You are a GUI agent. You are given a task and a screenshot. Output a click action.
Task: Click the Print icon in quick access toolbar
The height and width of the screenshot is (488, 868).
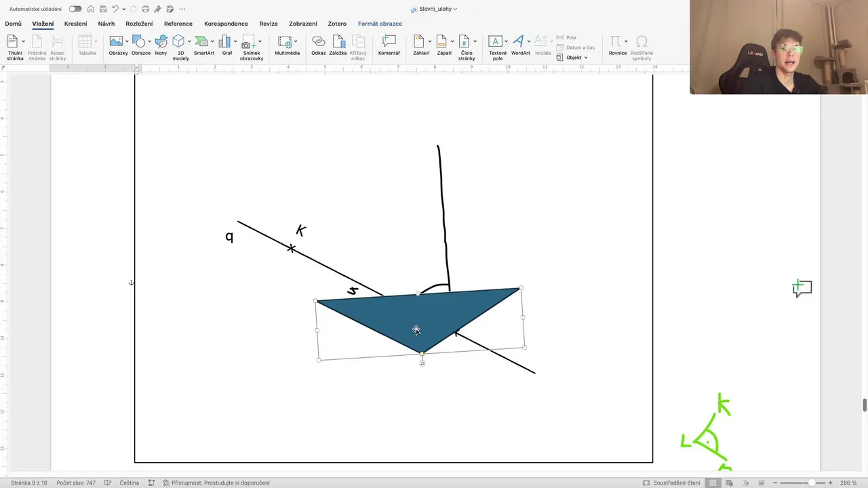click(x=145, y=9)
